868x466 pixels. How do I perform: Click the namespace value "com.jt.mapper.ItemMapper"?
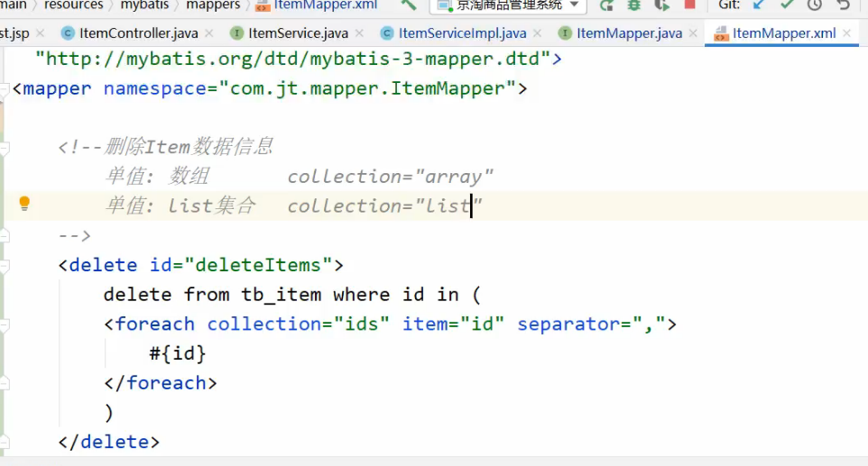point(367,88)
